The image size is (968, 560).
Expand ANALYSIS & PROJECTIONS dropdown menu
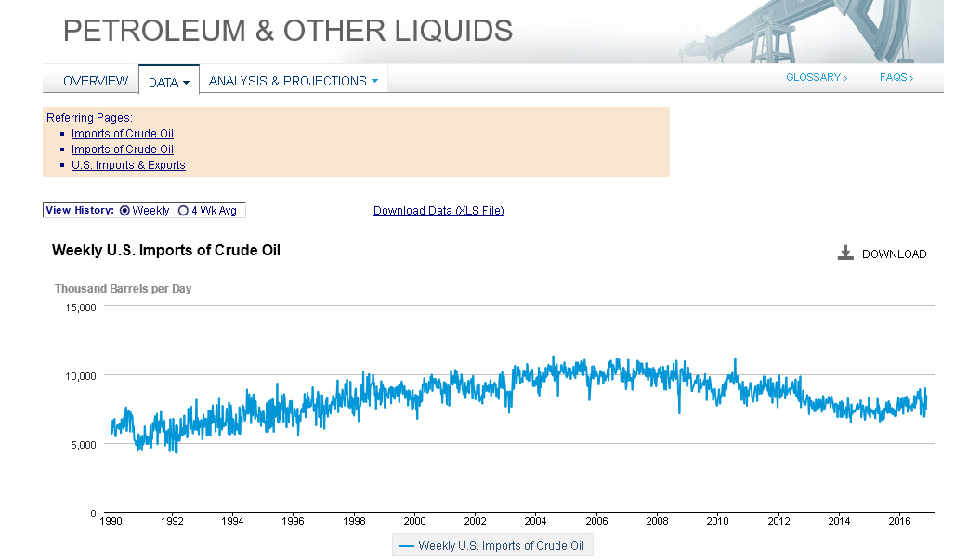[294, 81]
